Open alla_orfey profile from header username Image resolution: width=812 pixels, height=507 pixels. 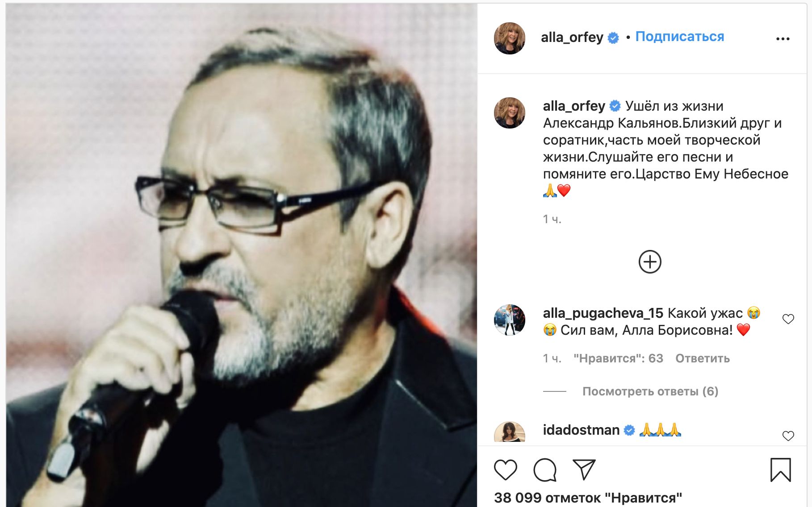click(572, 37)
